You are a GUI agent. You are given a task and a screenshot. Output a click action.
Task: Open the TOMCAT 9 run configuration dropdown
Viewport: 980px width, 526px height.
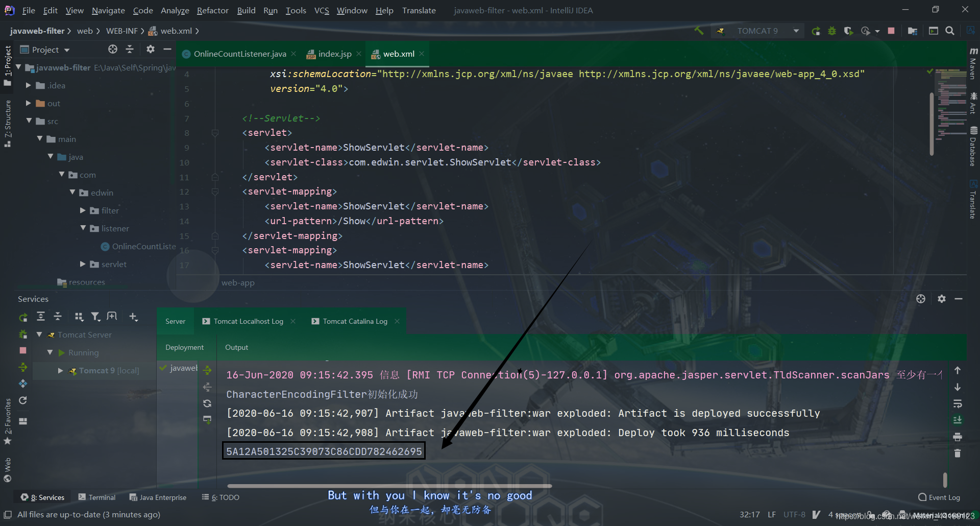tap(758, 31)
